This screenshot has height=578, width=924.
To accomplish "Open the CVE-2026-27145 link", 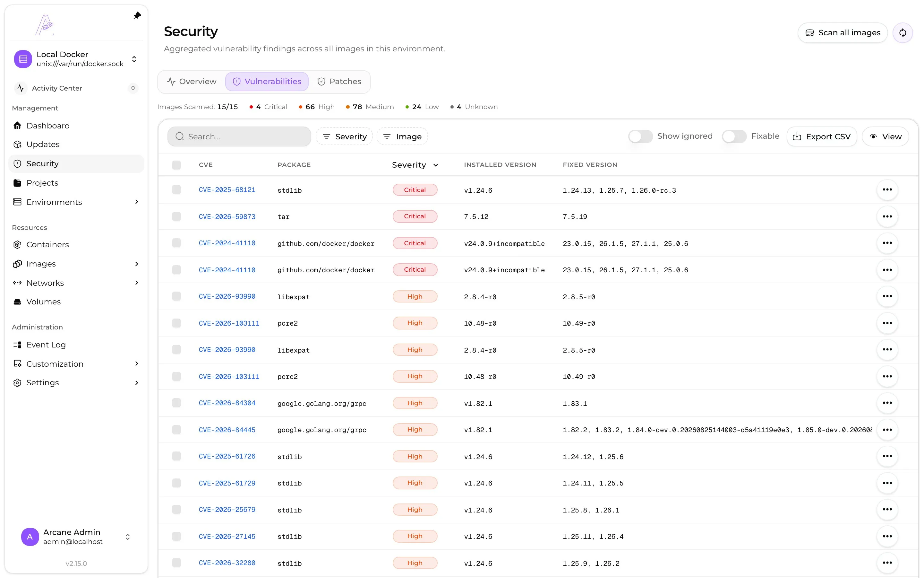I will [x=227, y=536].
